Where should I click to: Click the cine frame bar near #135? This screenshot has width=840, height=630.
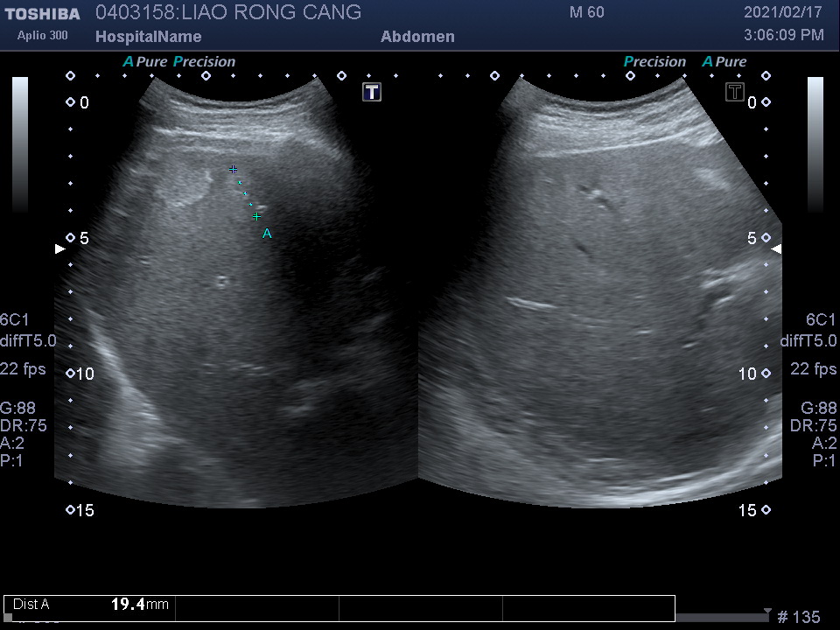[722, 617]
